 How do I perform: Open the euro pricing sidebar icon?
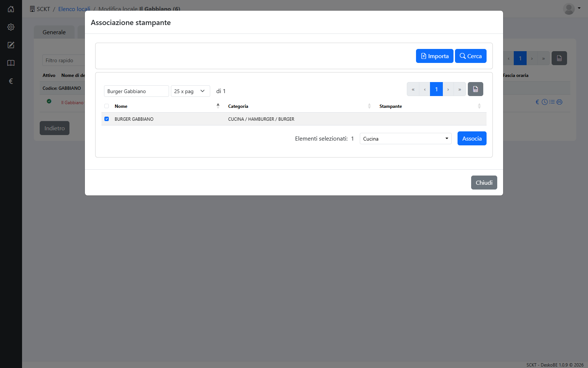coord(11,81)
